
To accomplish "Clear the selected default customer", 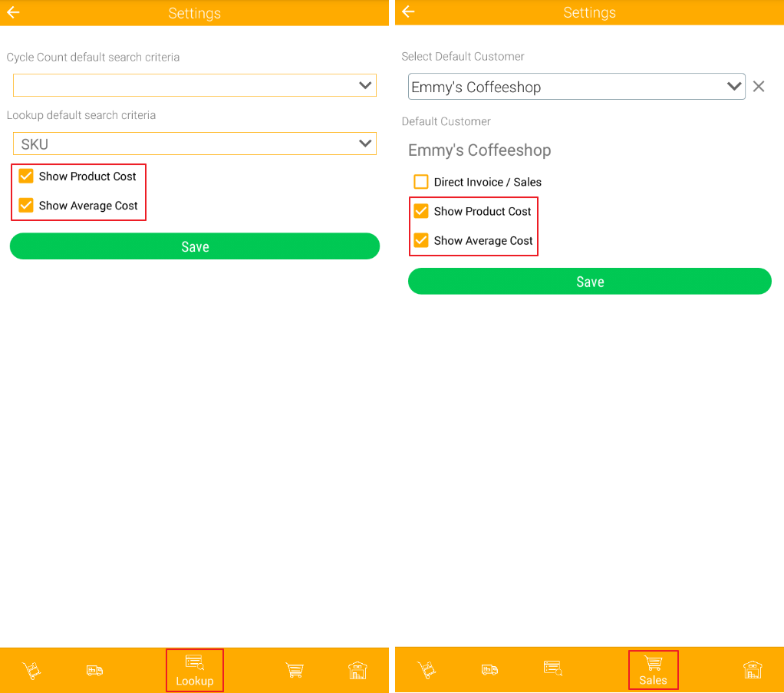I will point(759,87).
